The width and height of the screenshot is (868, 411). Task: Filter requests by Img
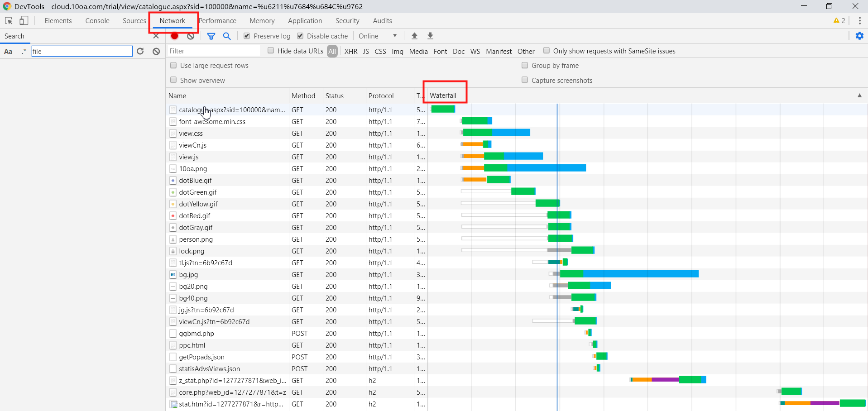(x=398, y=52)
